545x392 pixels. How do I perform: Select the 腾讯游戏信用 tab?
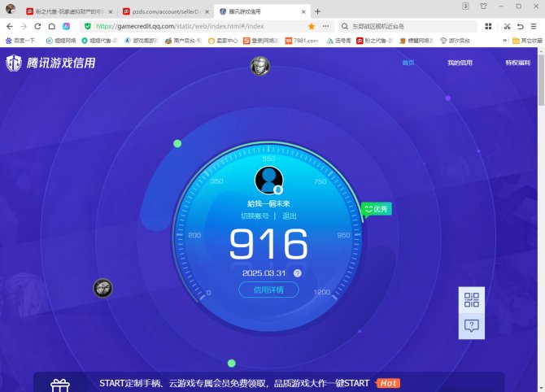tap(263, 12)
